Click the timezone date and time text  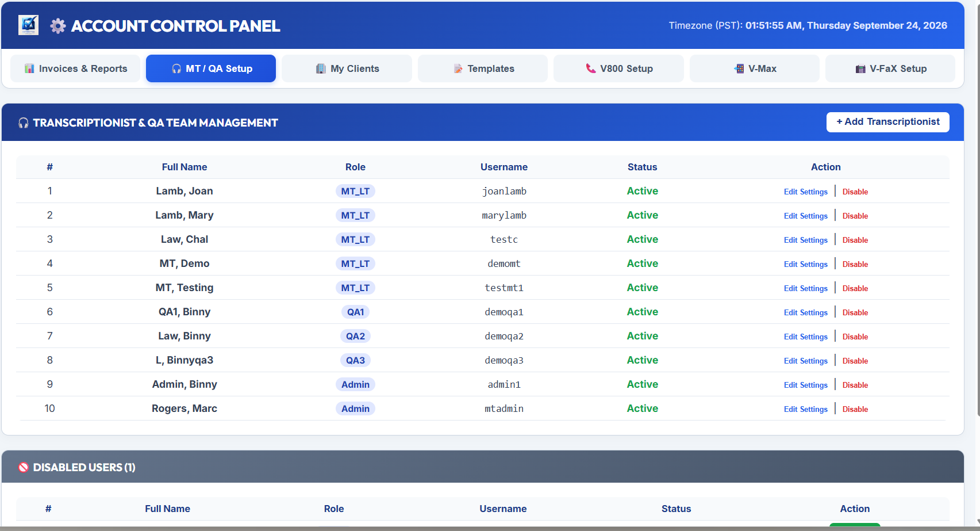pyautogui.click(x=808, y=25)
